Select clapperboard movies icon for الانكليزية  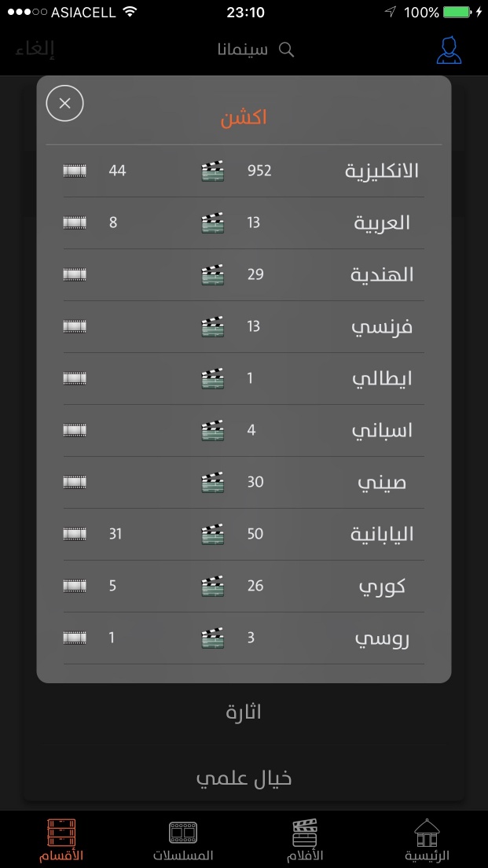pos(212,171)
